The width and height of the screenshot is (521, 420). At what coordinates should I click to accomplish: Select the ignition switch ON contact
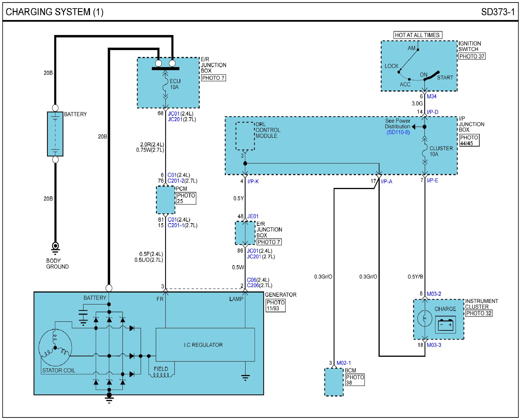425,79
